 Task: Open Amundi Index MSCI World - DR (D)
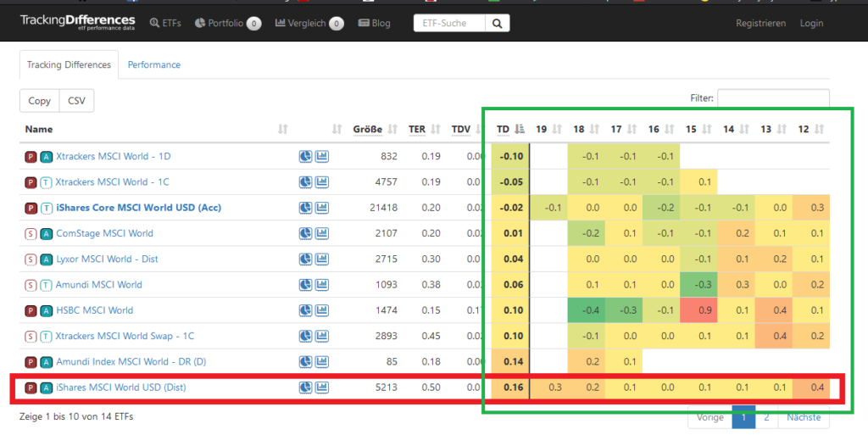[131, 362]
